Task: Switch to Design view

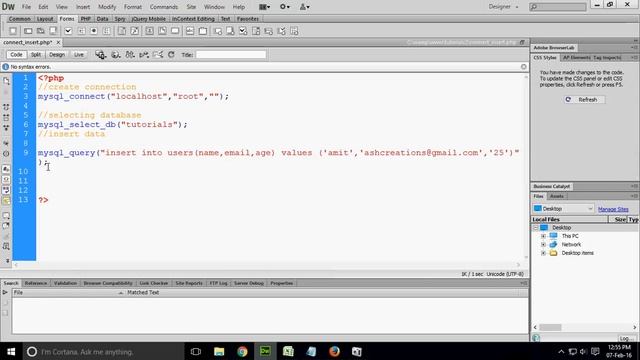Action: pyautogui.click(x=57, y=54)
